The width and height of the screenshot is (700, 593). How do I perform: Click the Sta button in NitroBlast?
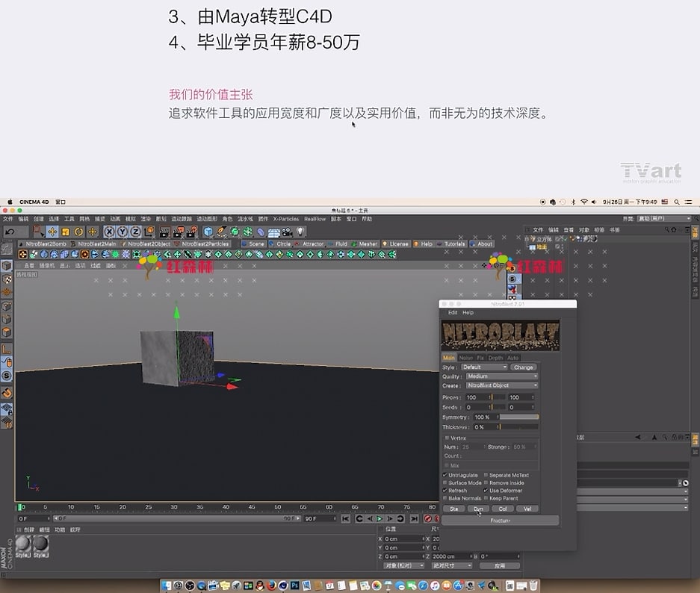point(454,509)
